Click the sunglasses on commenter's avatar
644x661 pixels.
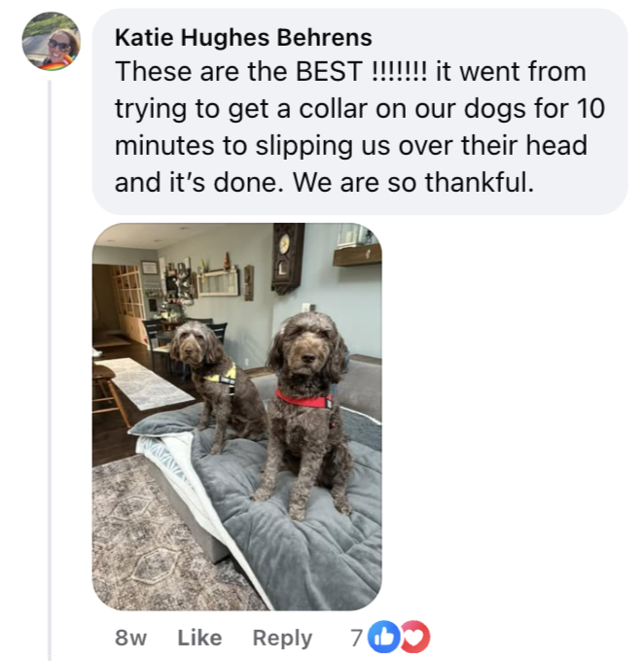pos(59,45)
